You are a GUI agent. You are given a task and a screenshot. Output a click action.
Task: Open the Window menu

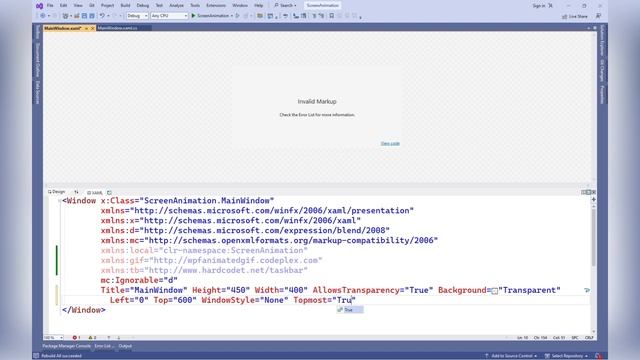240,5
